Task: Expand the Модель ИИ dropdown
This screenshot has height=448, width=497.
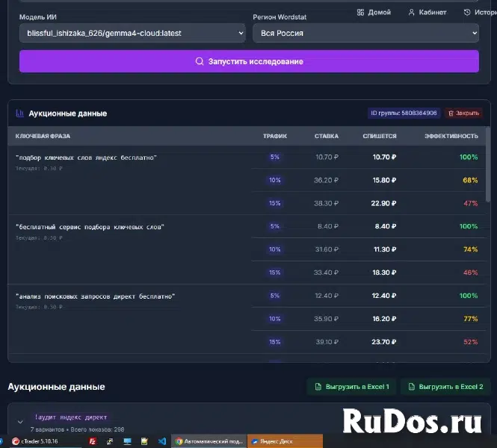Action: (x=132, y=33)
